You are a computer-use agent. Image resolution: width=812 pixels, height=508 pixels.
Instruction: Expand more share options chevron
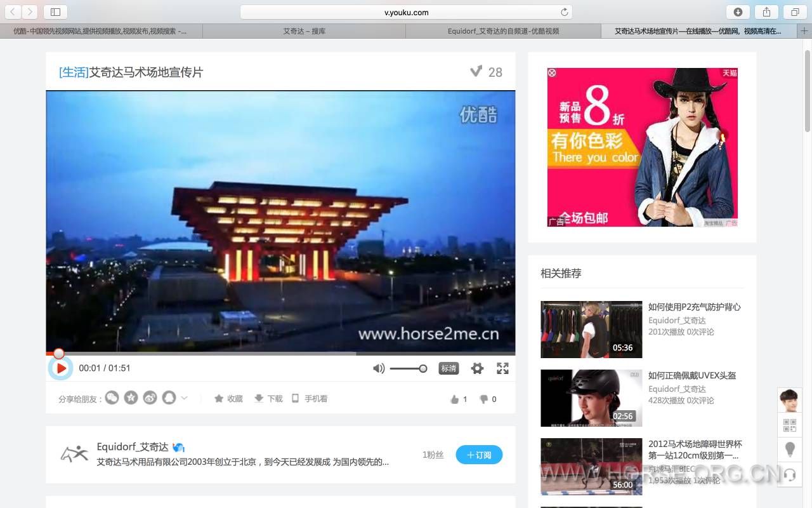184,398
